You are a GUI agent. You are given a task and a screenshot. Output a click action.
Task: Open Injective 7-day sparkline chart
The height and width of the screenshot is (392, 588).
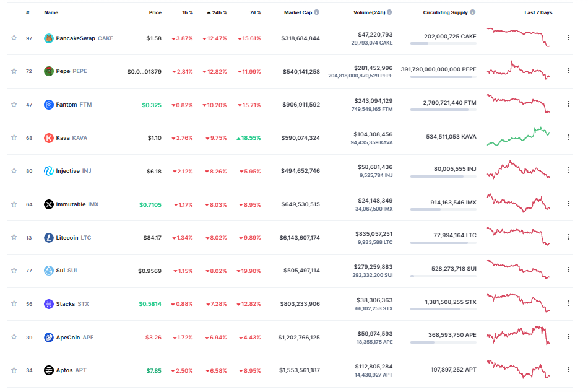tap(518, 170)
